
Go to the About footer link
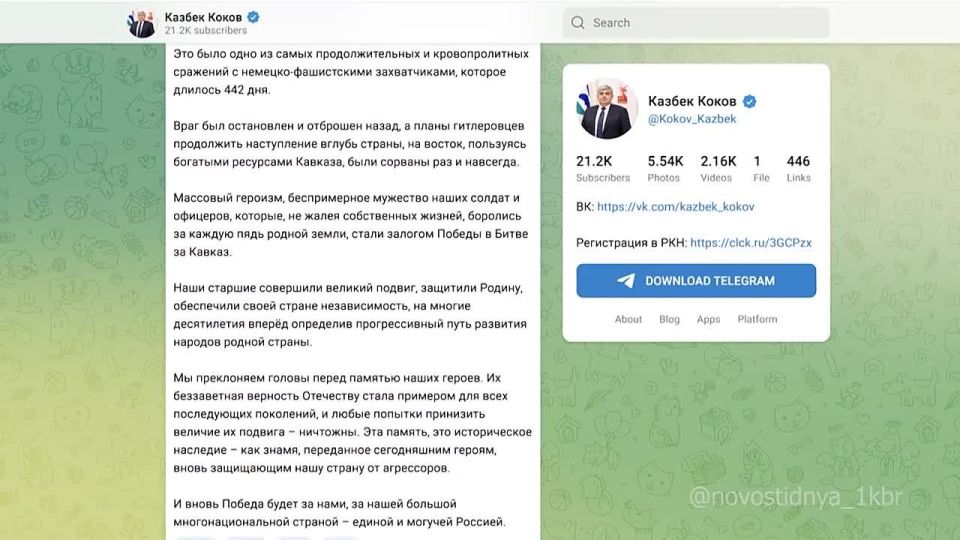pos(628,320)
